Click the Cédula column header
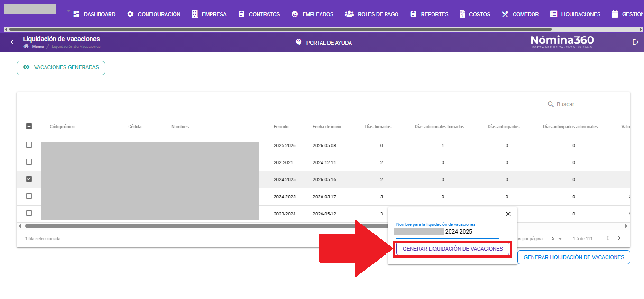The width and height of the screenshot is (644, 299). (x=135, y=127)
